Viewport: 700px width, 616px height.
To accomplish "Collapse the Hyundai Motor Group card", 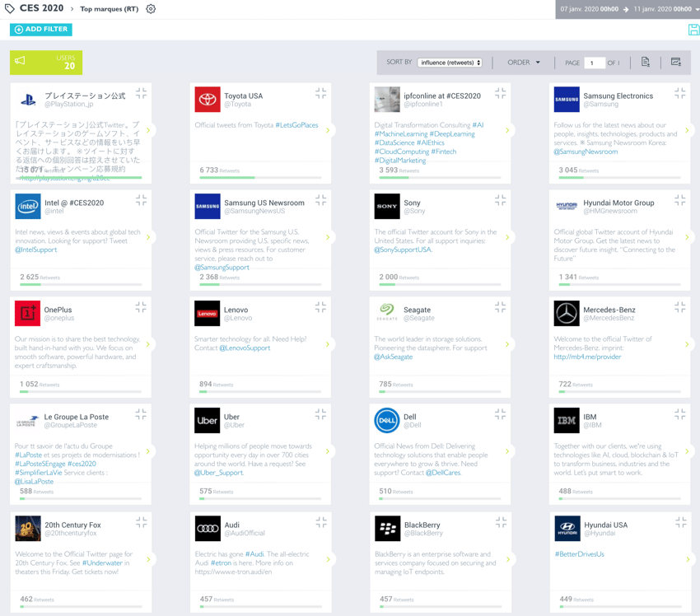I will point(680,200).
